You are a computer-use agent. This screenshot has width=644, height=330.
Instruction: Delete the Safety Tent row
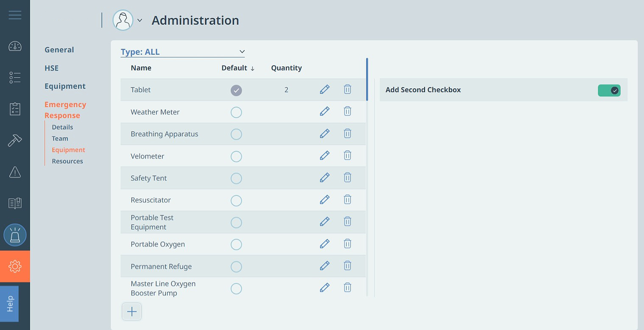[347, 178]
